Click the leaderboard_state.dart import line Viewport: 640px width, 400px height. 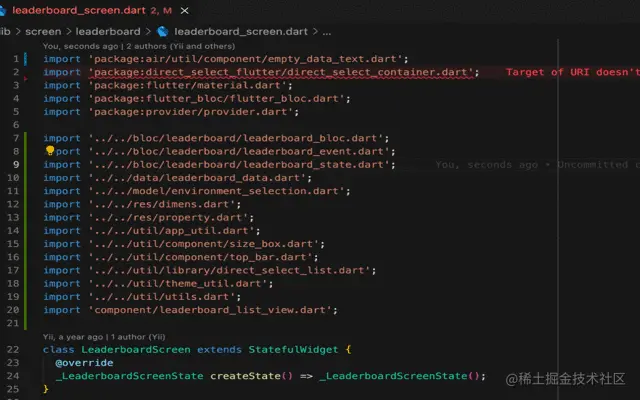click(x=219, y=164)
